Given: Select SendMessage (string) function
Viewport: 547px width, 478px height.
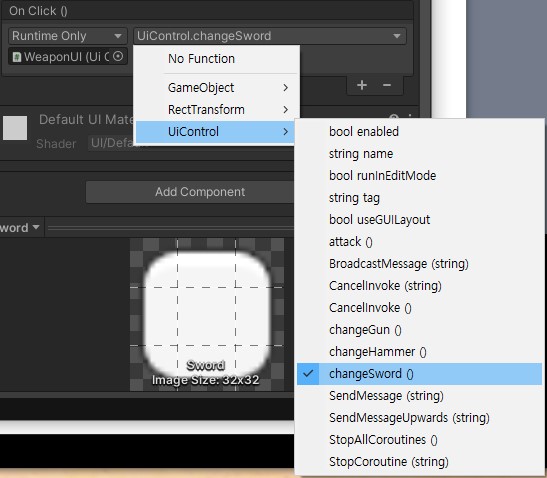Looking at the screenshot, I should (419, 396).
